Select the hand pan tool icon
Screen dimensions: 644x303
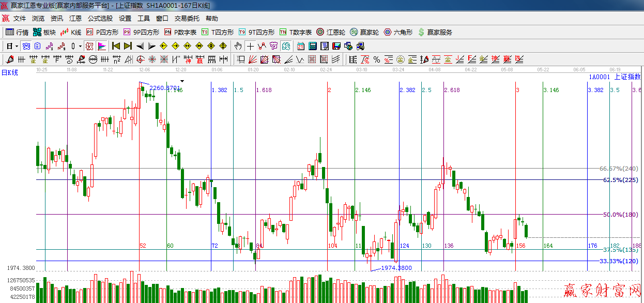click(x=238, y=46)
